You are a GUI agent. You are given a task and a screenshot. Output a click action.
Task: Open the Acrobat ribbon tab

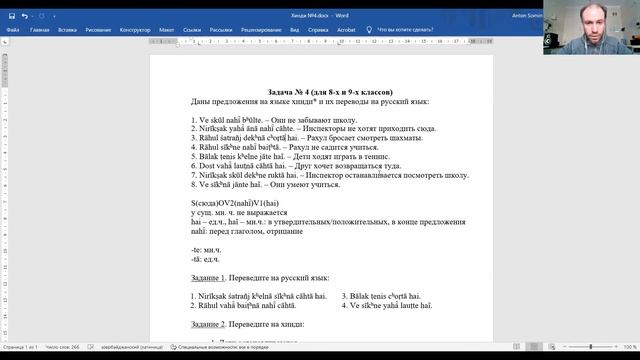coord(346,30)
